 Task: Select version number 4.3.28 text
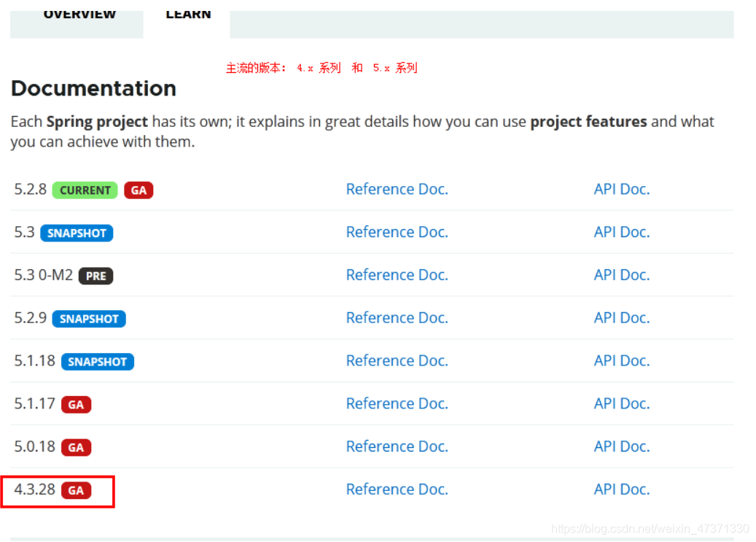tap(35, 489)
